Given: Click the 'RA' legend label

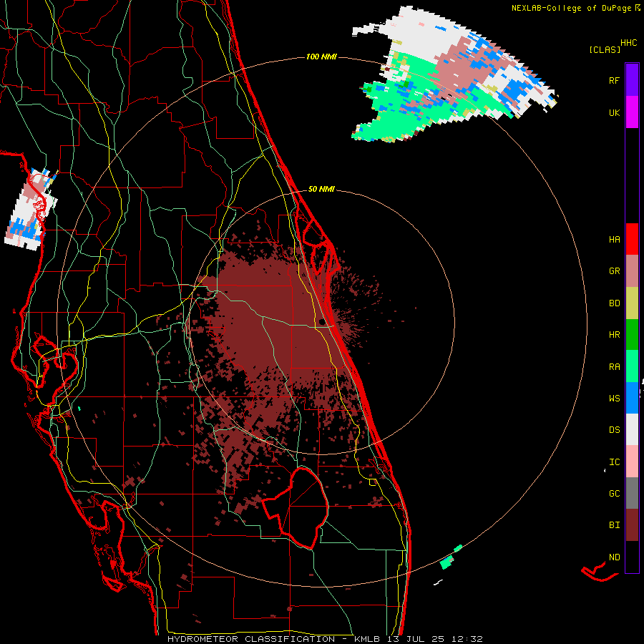Looking at the screenshot, I should (614, 367).
